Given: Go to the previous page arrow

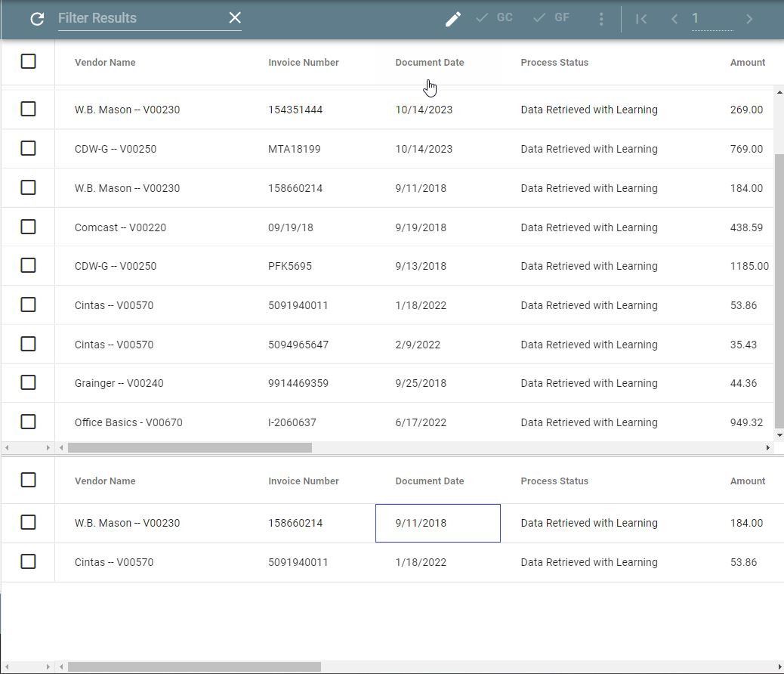Looking at the screenshot, I should (x=674, y=19).
